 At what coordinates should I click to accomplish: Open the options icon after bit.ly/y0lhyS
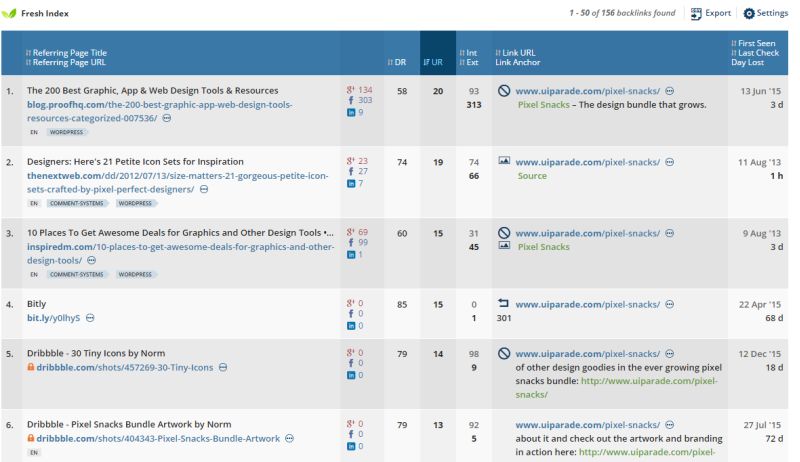coord(90,318)
